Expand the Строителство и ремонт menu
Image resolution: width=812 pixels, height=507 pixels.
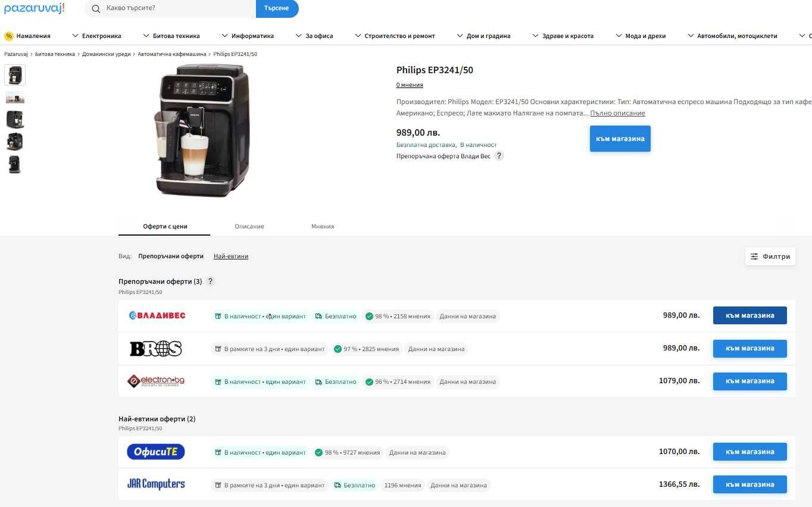(x=395, y=36)
